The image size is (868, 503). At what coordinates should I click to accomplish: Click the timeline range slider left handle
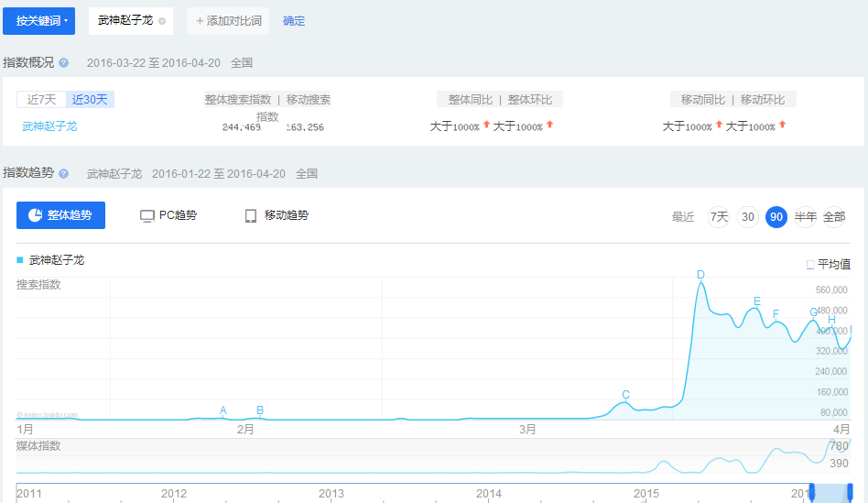pyautogui.click(x=811, y=491)
